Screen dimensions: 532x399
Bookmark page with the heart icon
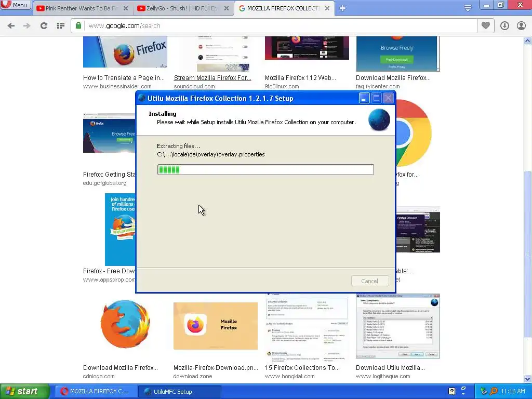point(486,25)
